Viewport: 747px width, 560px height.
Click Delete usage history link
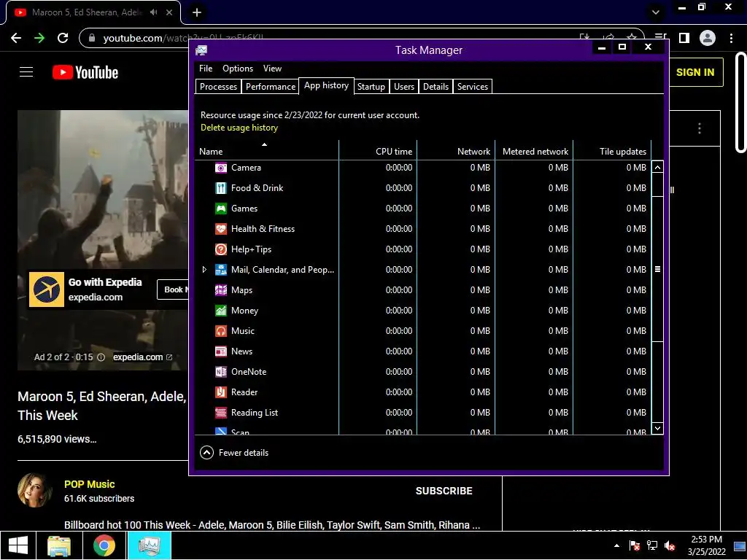pos(239,128)
